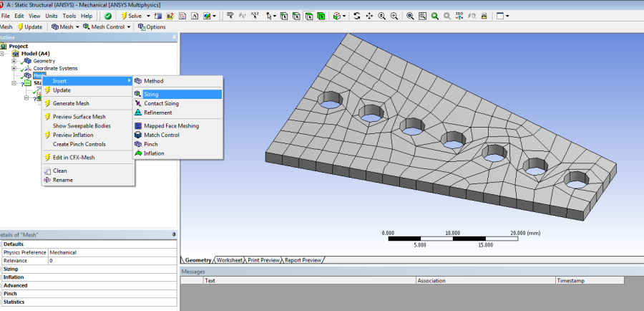This screenshot has width=644, height=311.
Task: Click the Look At icon in toolbar
Action: pos(472,16)
